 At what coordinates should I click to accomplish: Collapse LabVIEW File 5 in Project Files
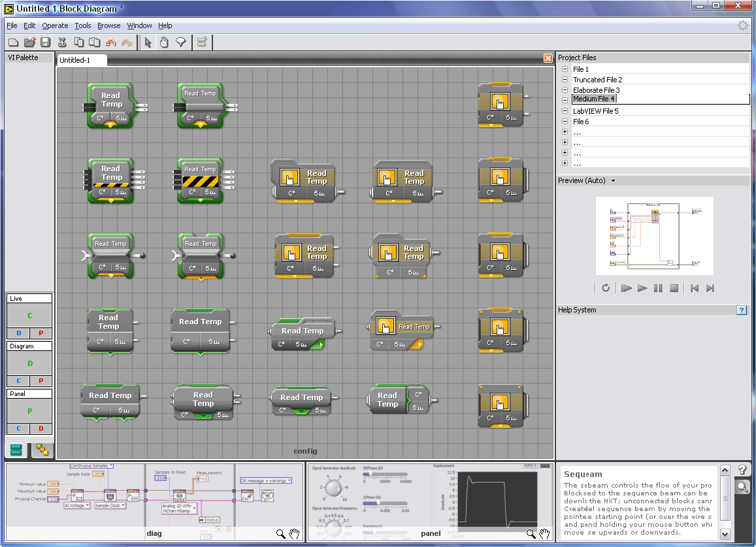[x=565, y=111]
